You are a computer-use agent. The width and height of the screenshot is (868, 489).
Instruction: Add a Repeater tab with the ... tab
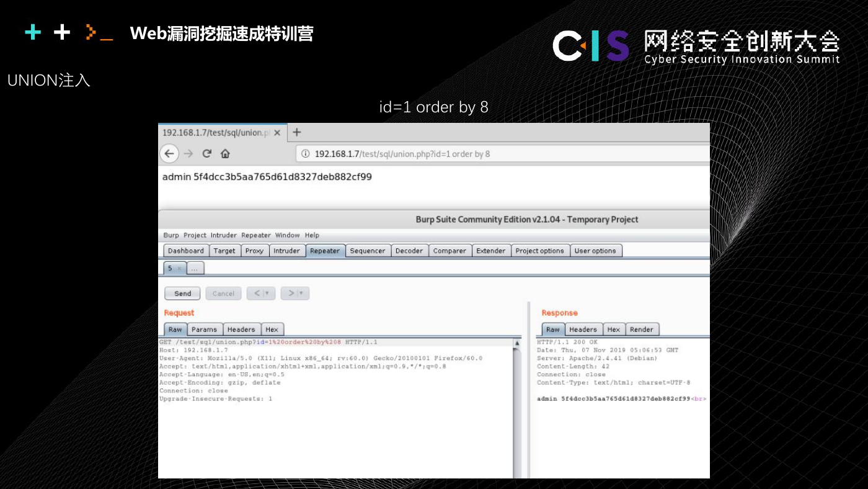click(195, 268)
